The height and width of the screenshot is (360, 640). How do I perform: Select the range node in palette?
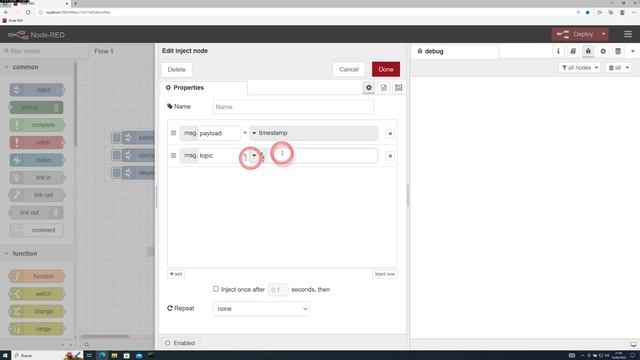37,329
